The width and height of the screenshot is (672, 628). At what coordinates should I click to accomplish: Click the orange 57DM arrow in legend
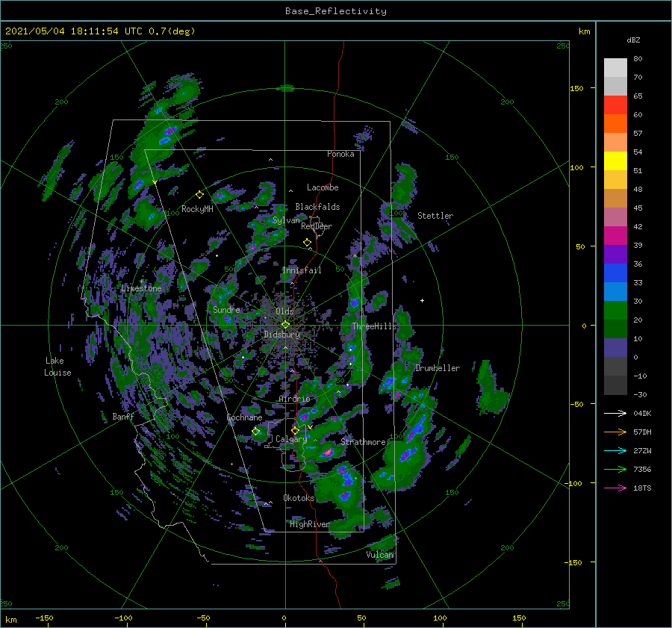point(615,432)
